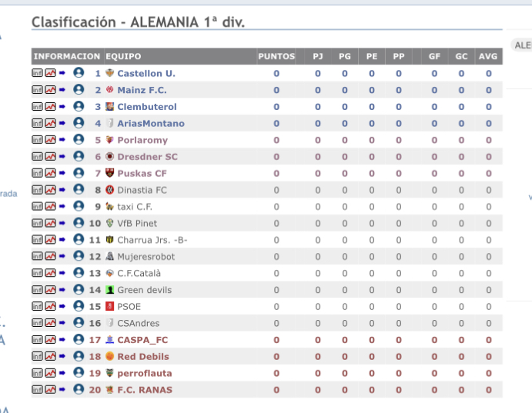
Task: Open info icon for Porlaromy
Action: click(x=37, y=140)
